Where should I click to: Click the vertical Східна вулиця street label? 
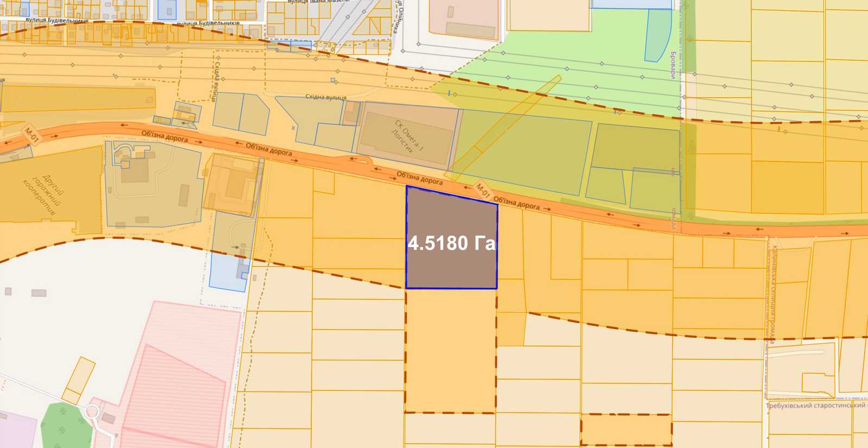pyautogui.click(x=215, y=81)
